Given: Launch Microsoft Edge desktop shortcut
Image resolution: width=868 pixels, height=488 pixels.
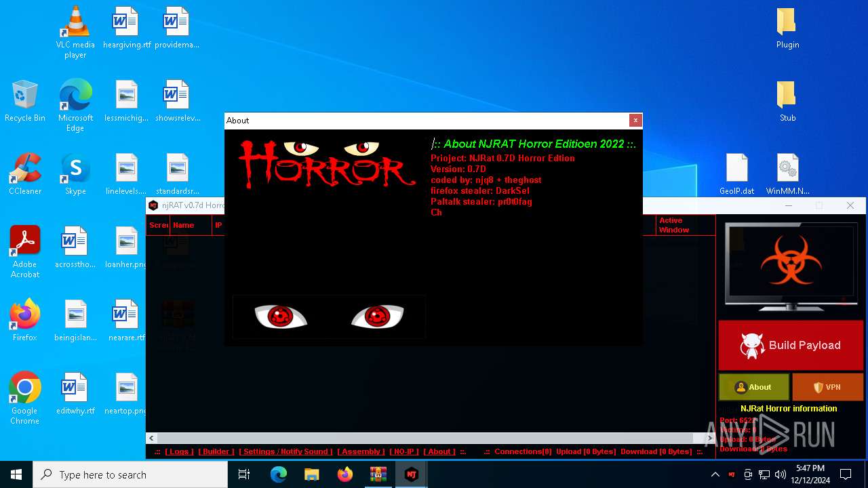Looking at the screenshot, I should click(75, 106).
